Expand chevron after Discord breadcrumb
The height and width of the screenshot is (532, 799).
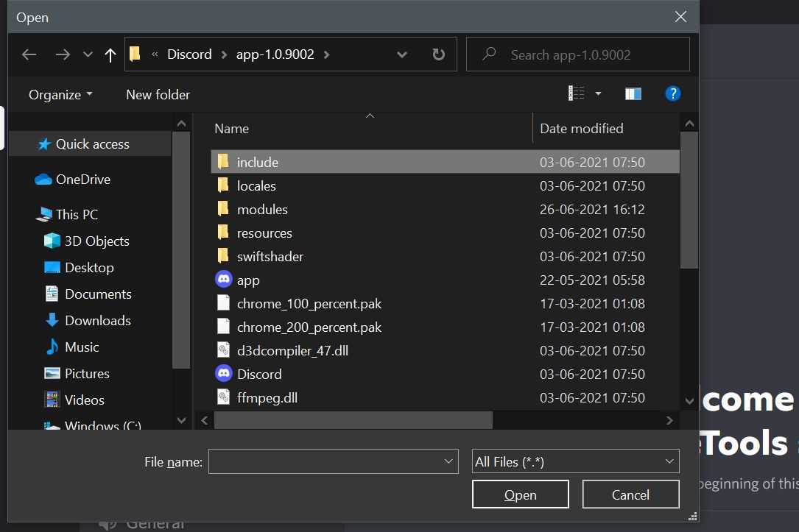pos(224,54)
